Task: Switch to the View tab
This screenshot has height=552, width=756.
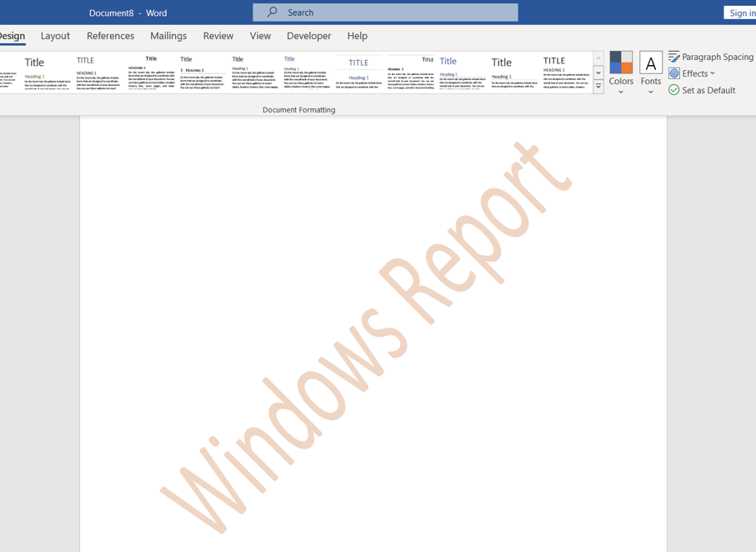Action: pos(260,36)
